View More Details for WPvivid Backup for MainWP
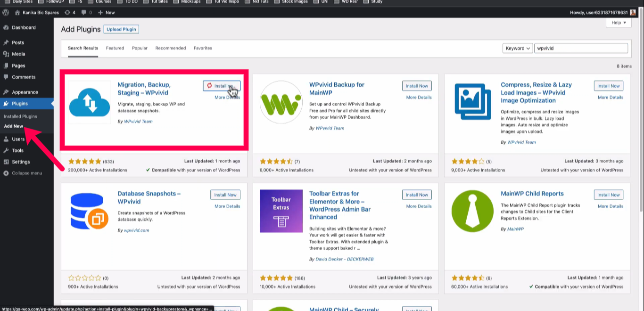This screenshot has height=311, width=644. 419,98
